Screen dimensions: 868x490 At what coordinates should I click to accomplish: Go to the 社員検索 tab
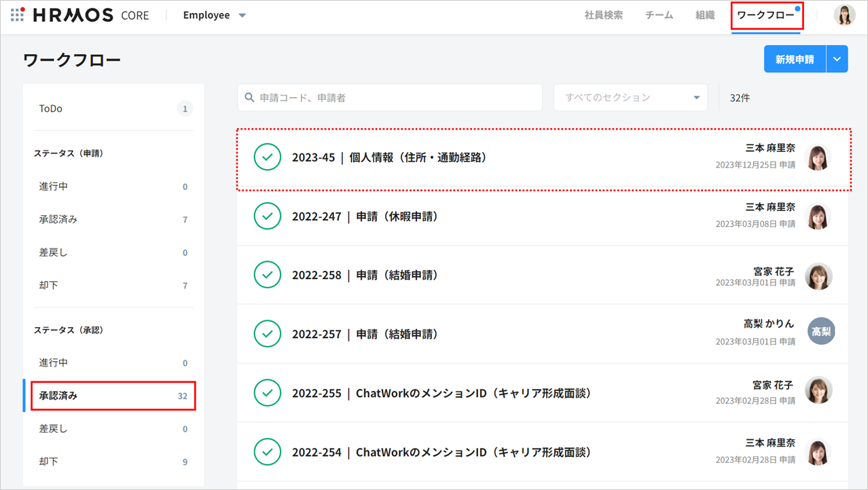click(x=603, y=15)
